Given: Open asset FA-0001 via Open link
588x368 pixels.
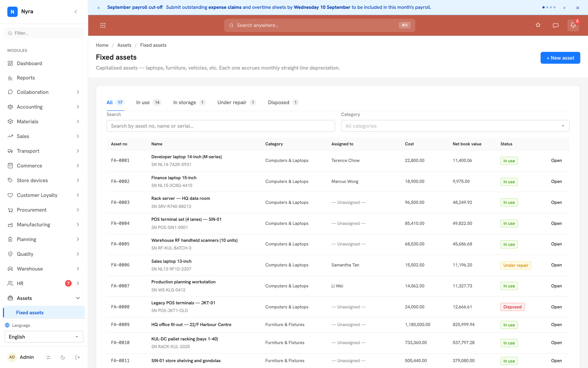Looking at the screenshot, I should (556, 160).
